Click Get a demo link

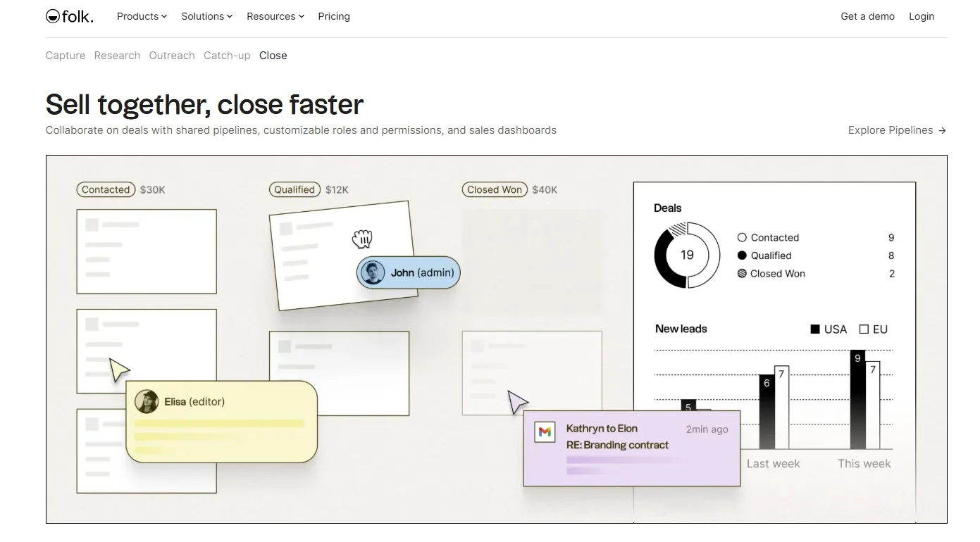tap(867, 16)
